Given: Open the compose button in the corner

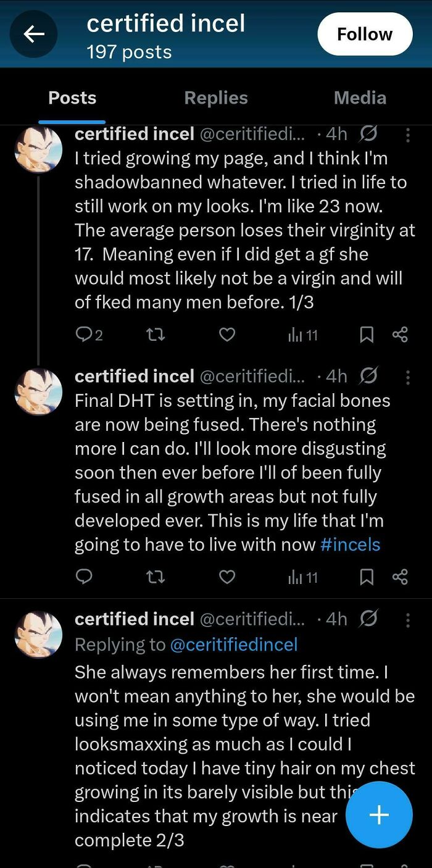Looking at the screenshot, I should pyautogui.click(x=379, y=815).
